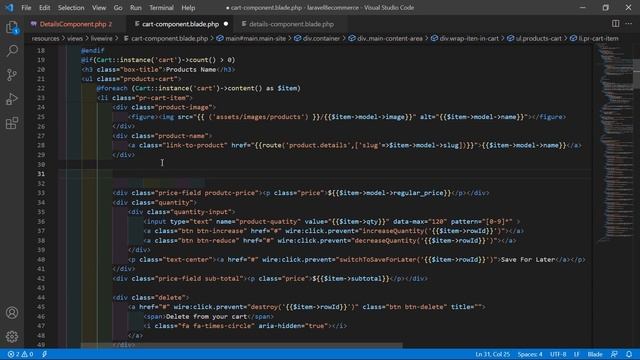Click the Split Editor Right icon
This screenshot has width=640, height=360.
(616, 24)
